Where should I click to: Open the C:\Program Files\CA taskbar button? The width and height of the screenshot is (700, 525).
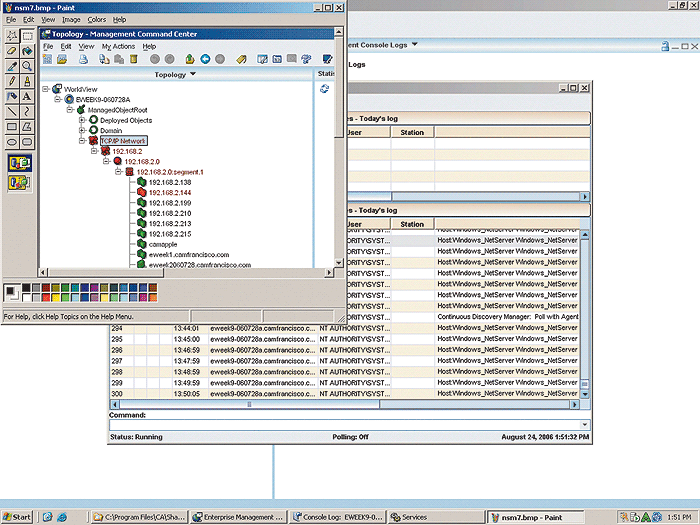click(x=139, y=517)
